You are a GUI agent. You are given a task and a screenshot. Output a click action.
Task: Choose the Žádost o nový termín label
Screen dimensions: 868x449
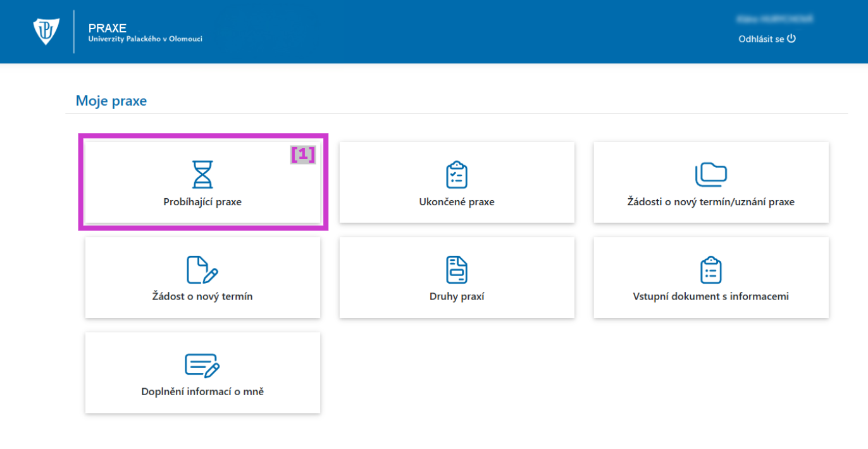(202, 296)
